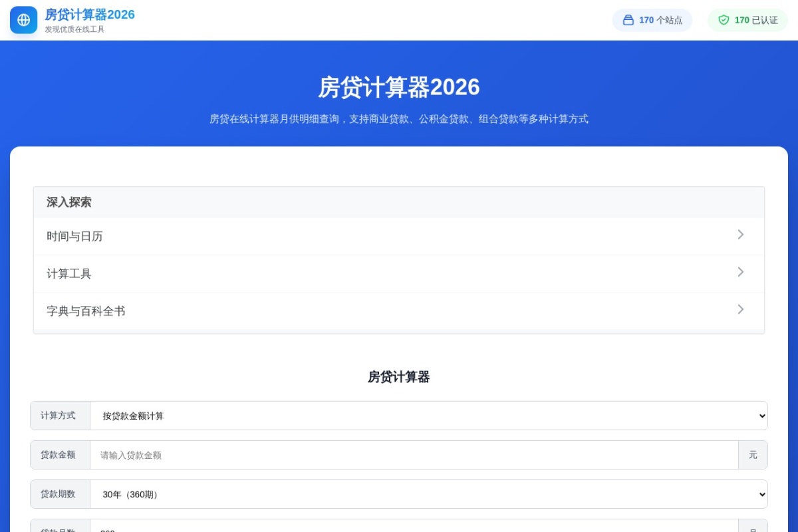The height and width of the screenshot is (532, 798).
Task: Open the 房贷计算器2026 site title link
Action: (90, 15)
